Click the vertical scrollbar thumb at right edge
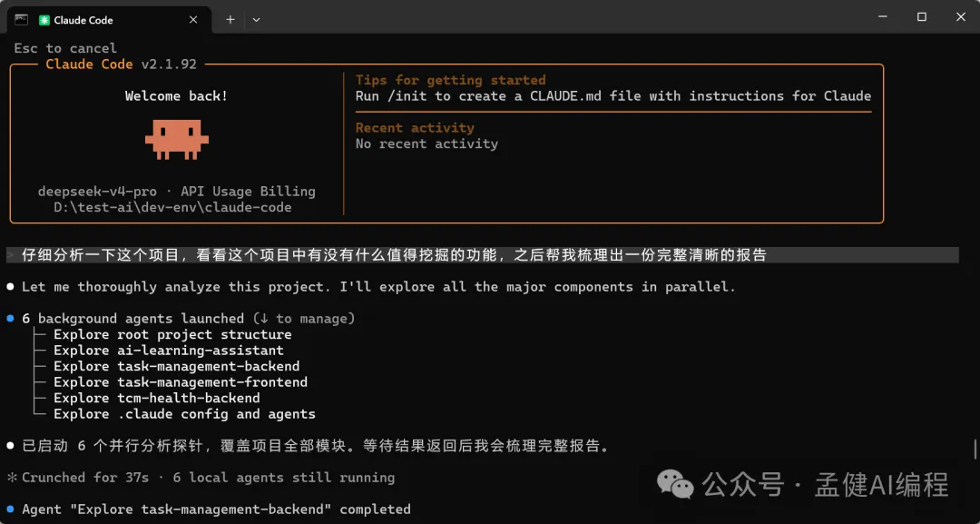The height and width of the screenshot is (524, 980). (x=975, y=450)
